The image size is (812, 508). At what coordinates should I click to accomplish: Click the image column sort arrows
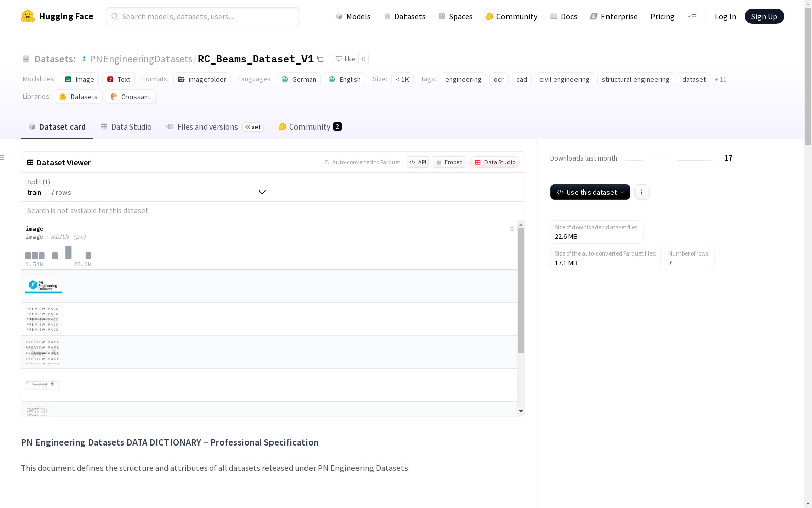[x=512, y=229]
